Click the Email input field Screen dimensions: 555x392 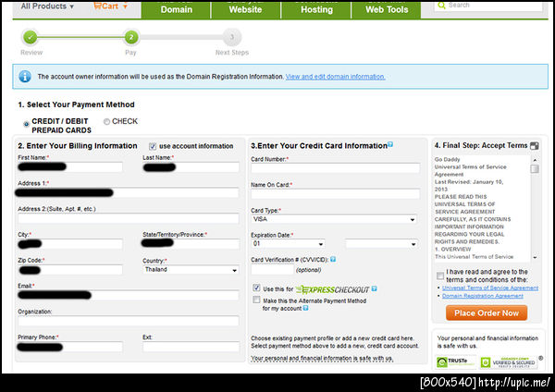coord(129,295)
